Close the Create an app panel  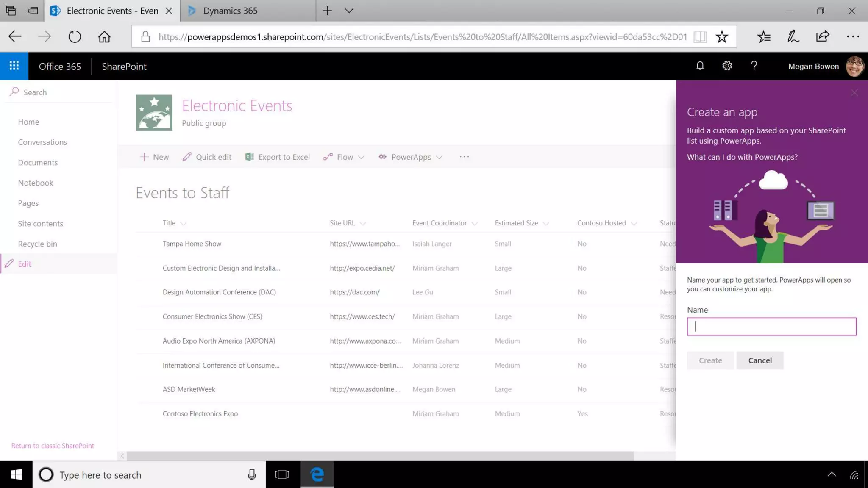pos(854,93)
